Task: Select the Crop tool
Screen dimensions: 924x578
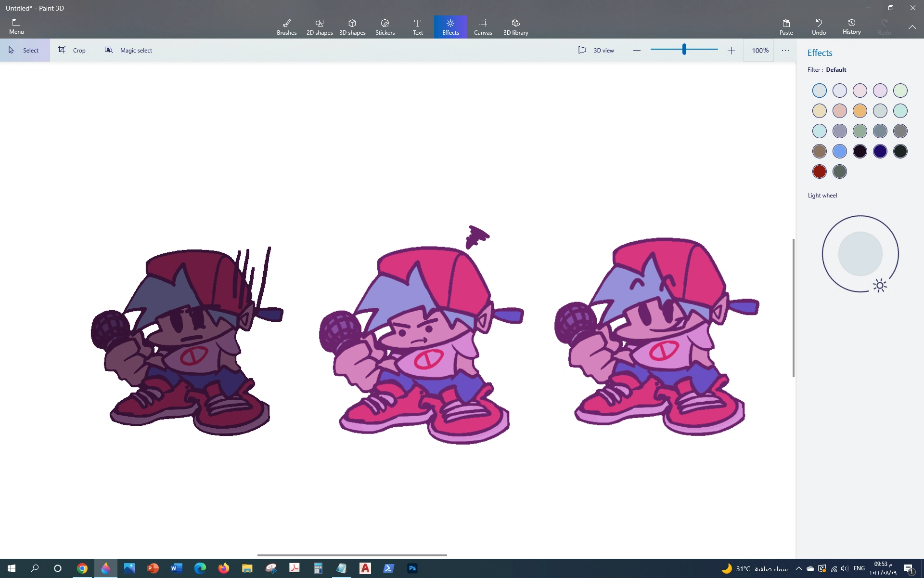Action: click(x=72, y=50)
